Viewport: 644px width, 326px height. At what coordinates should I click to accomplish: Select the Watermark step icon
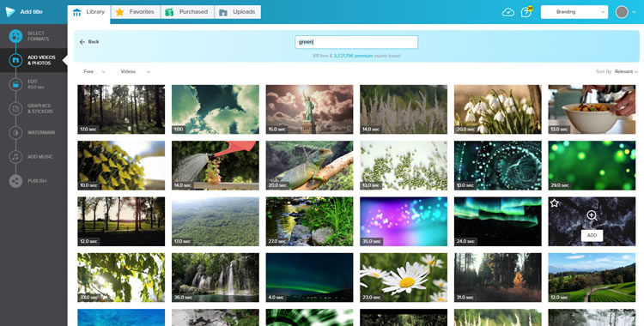point(15,133)
